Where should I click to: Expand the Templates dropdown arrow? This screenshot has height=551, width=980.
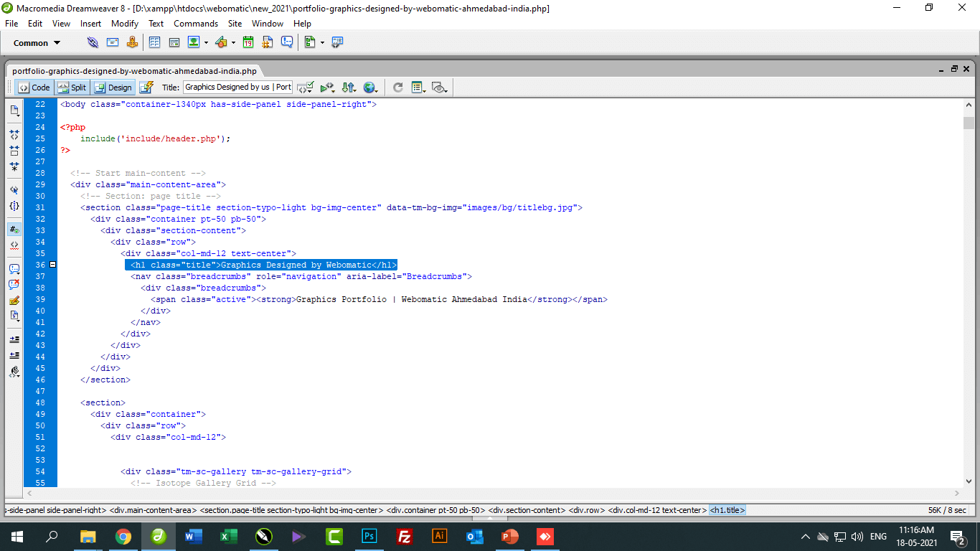[322, 43]
